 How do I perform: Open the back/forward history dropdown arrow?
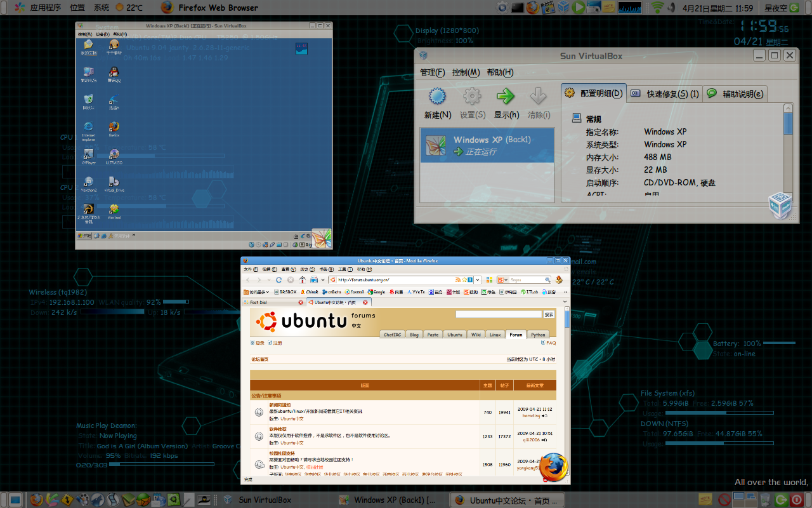point(269,280)
